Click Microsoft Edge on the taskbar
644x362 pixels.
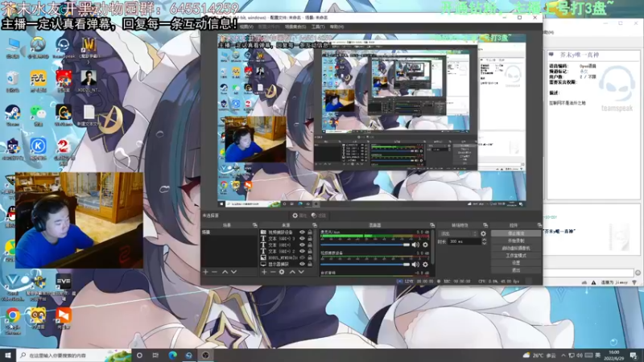click(x=172, y=355)
